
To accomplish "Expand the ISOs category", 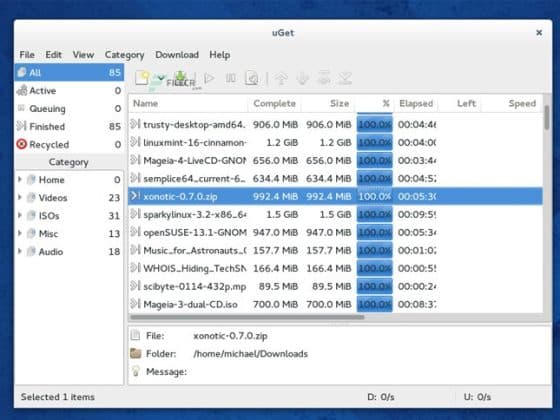I will point(20,215).
